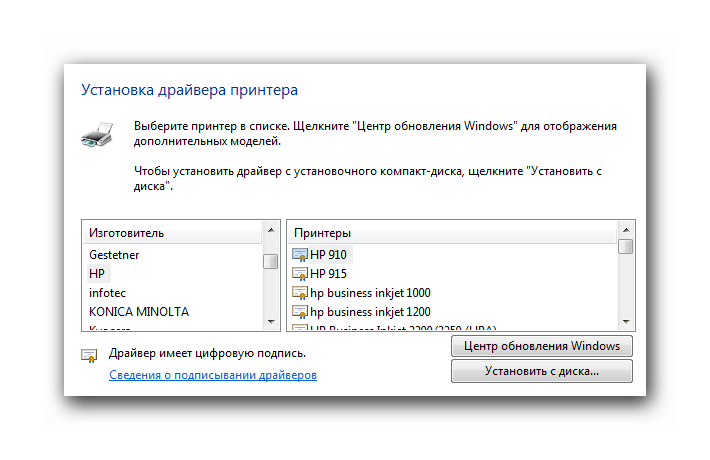Choose KONICA MINOLTA as manufacturer

[139, 312]
